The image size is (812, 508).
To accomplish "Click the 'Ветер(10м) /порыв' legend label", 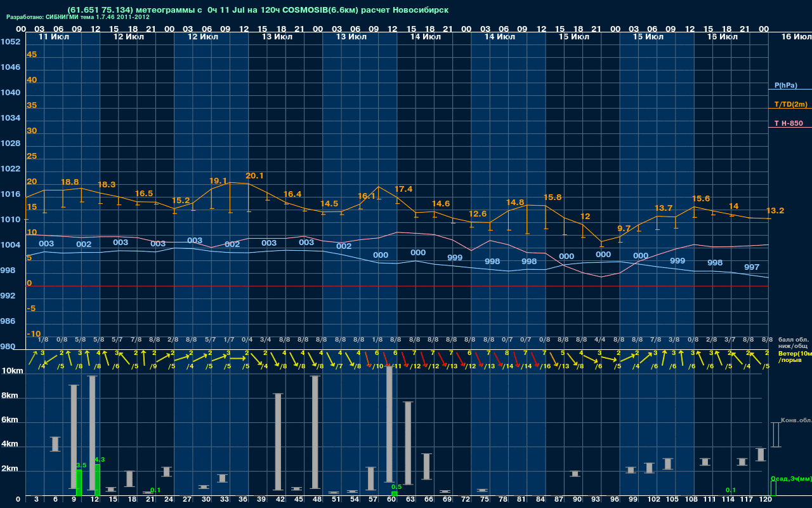I will 794,356.
